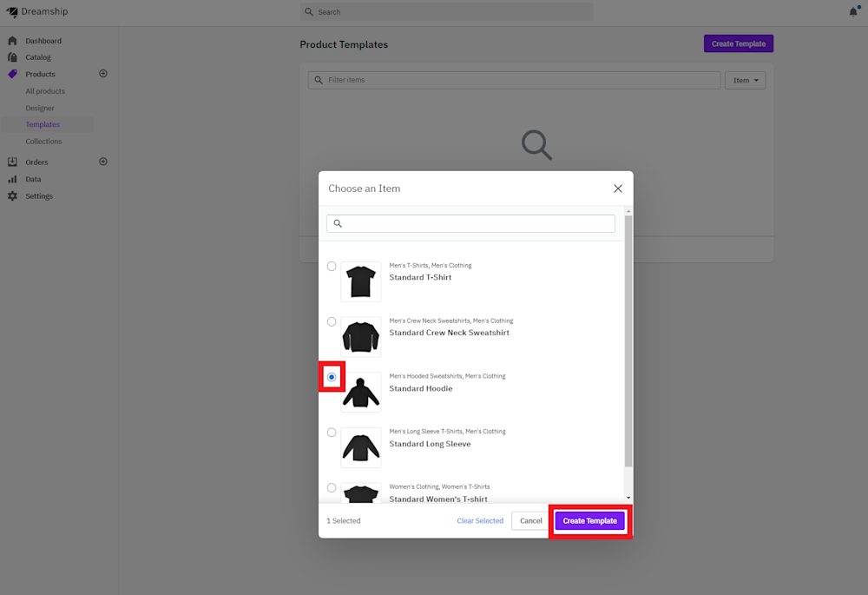Click Cancel in the dialog
Screen dimensions: 868x595
[531, 521]
